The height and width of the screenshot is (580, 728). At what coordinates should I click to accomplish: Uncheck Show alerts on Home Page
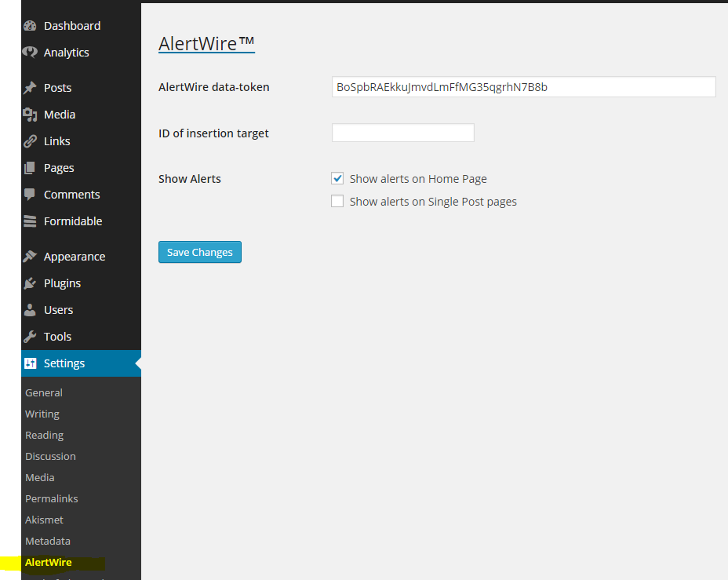(337, 178)
